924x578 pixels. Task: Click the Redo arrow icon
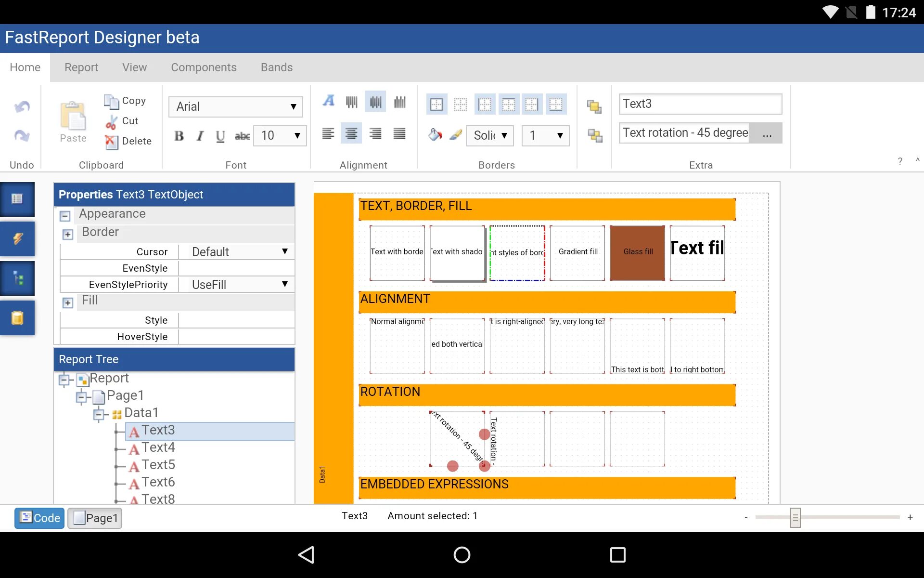[22, 135]
